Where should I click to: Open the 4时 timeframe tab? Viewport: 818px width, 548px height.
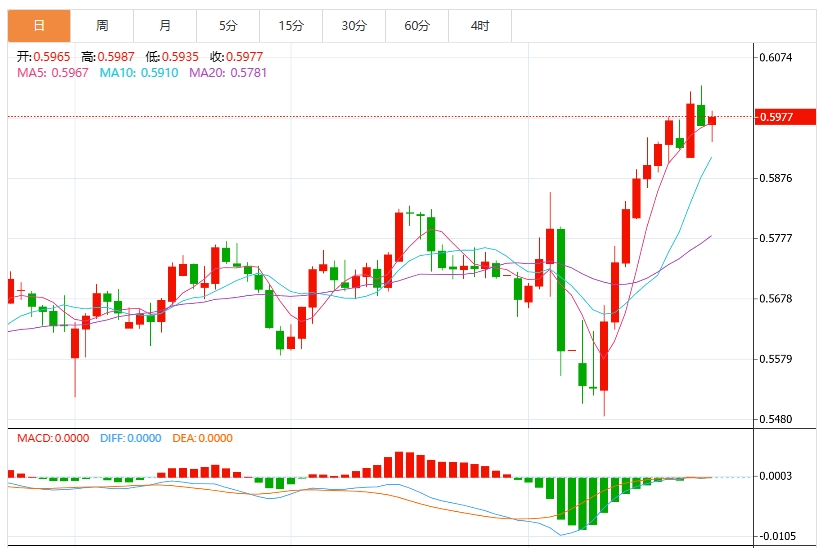[x=480, y=26]
